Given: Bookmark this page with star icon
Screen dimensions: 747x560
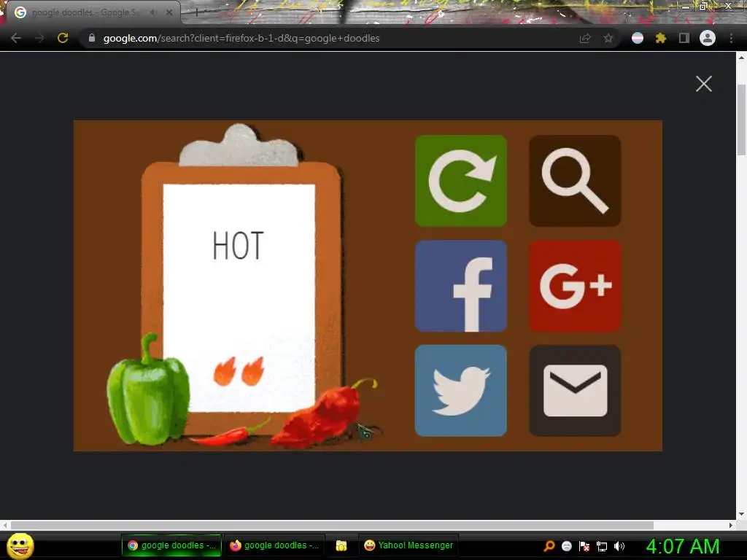Looking at the screenshot, I should (x=608, y=39).
